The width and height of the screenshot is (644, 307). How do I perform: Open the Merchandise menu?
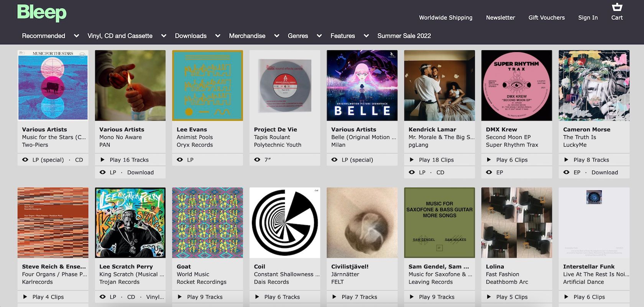coord(247,36)
